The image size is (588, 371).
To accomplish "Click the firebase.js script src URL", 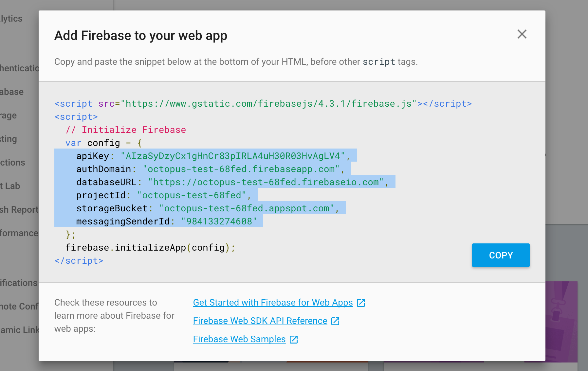I will point(269,104).
